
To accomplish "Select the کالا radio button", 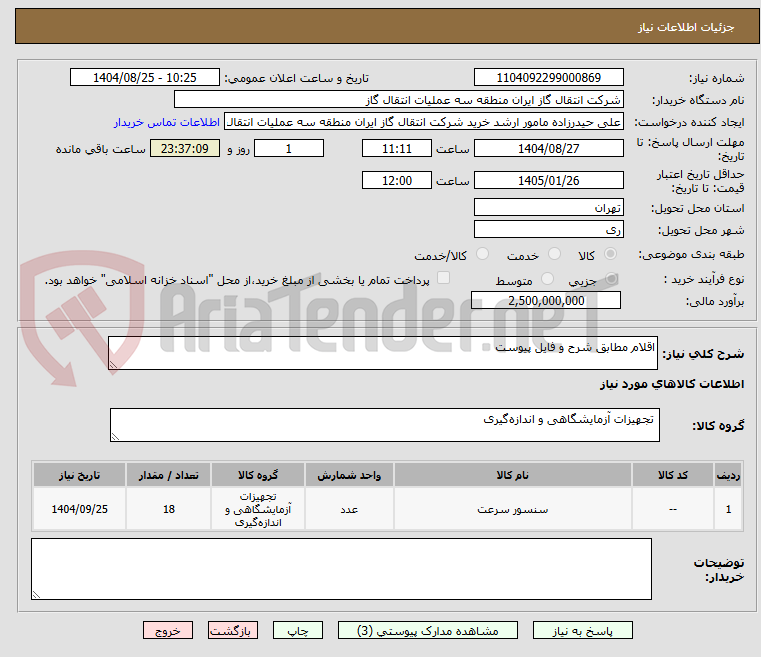I will coord(610,254).
